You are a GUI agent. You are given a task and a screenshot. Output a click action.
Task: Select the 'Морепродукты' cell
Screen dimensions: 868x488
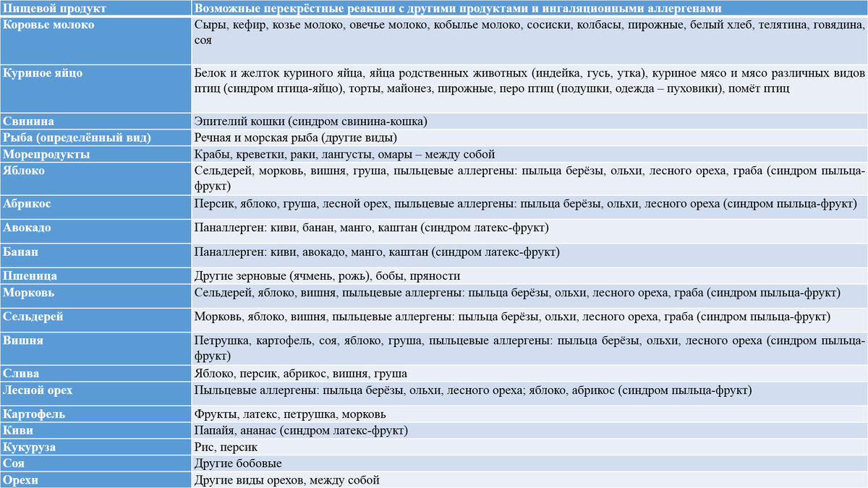(x=96, y=155)
